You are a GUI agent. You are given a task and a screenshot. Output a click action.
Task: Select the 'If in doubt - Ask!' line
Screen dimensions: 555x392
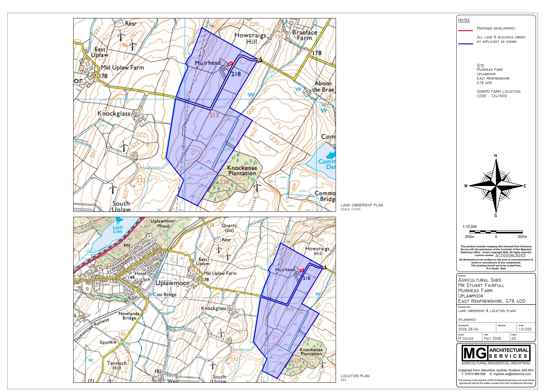tap(496, 268)
